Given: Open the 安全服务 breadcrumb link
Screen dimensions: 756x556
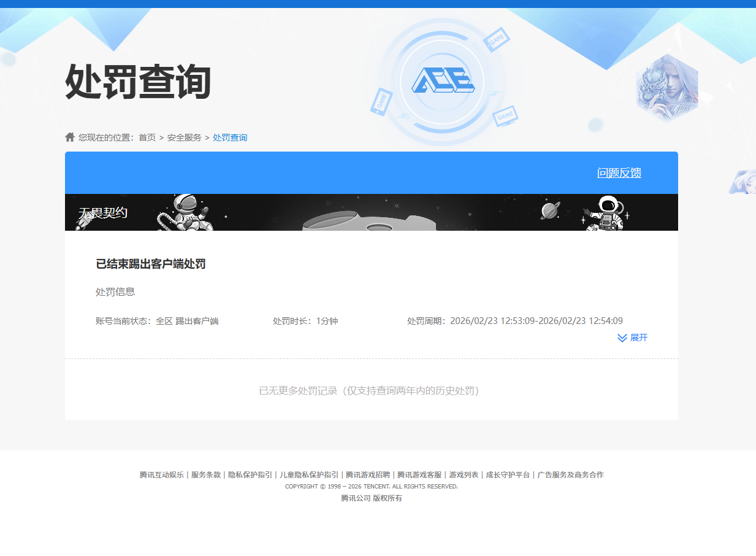Looking at the screenshot, I should tap(183, 137).
